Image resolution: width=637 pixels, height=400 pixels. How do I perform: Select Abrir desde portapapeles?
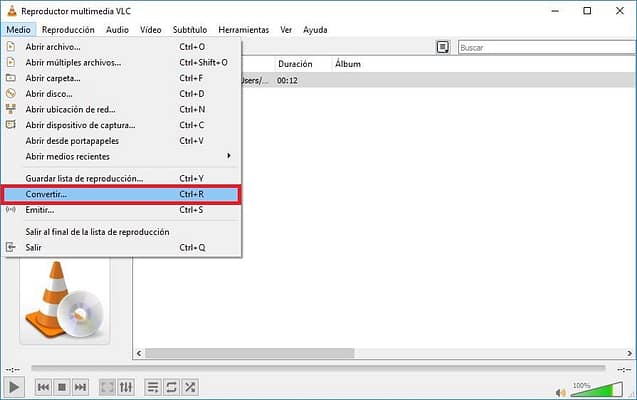pos(121,141)
